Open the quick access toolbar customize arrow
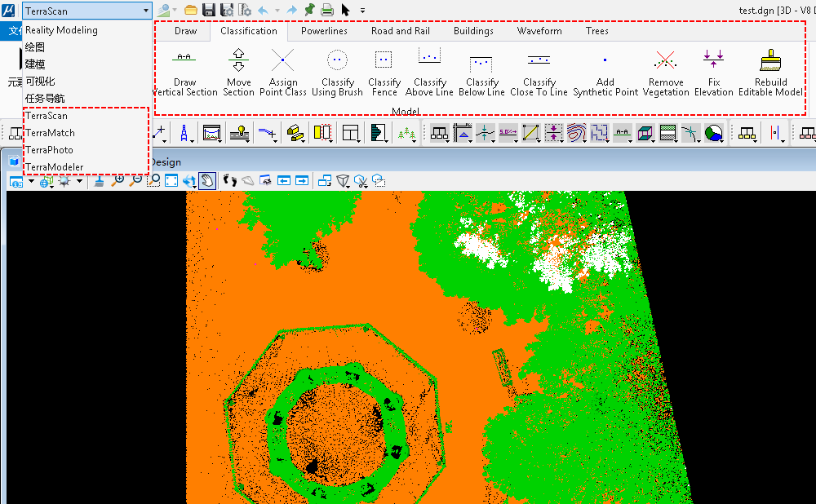Screen dimensions: 816x504 click(x=363, y=11)
